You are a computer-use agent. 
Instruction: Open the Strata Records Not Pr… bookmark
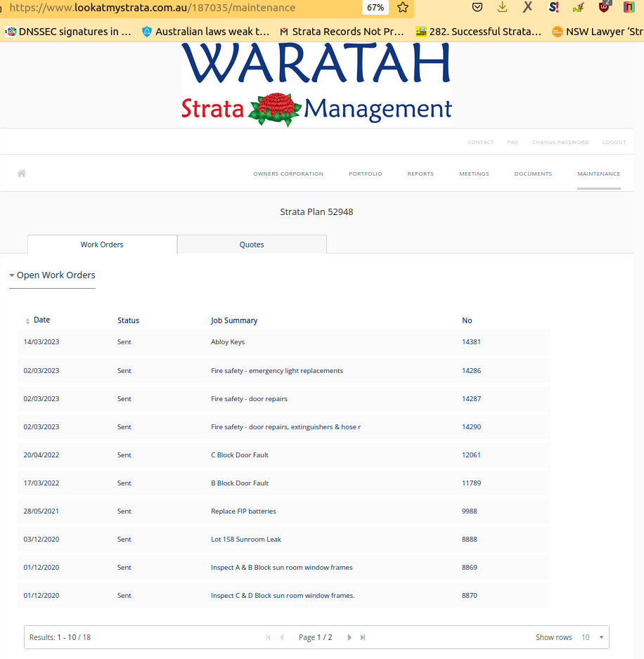[342, 32]
